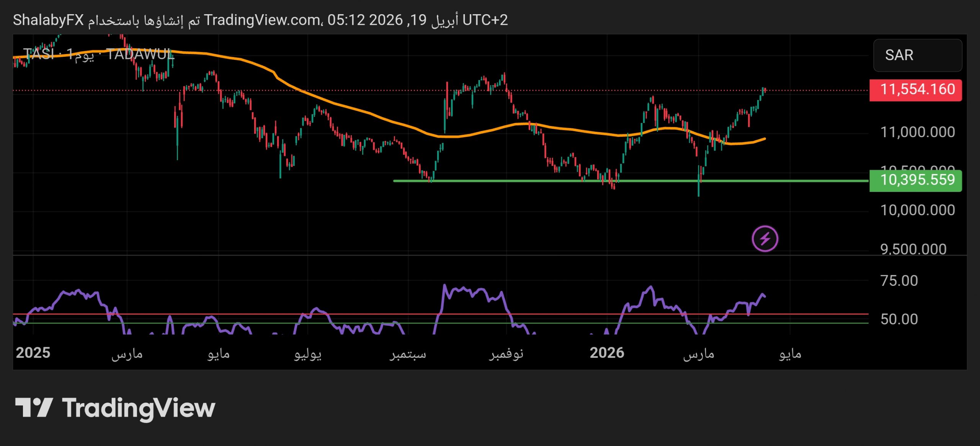Click the 11,000.000 price axis label
980x446 pixels.
coord(917,132)
